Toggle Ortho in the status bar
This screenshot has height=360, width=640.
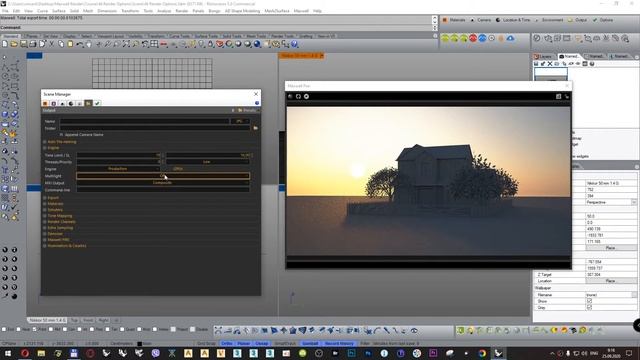(227, 344)
